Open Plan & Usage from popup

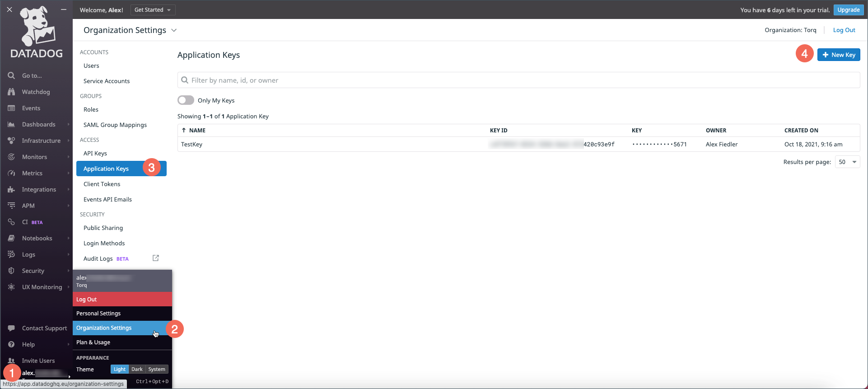[x=122, y=342]
